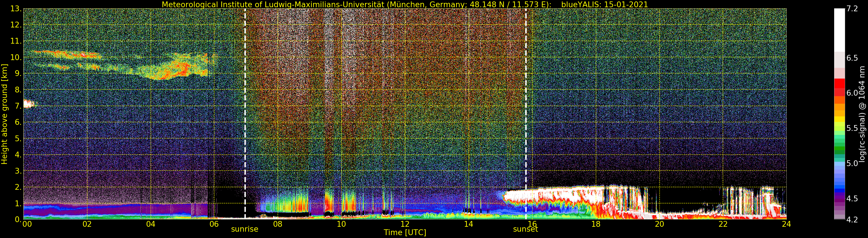Click the height axis tick "1."
Screen dimensions: 868x238
[x=18, y=203]
